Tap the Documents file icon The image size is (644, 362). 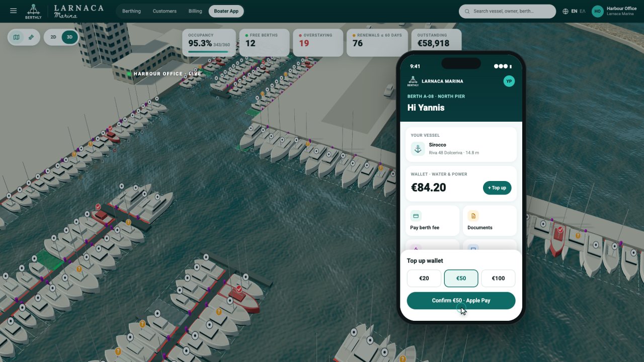coord(473,216)
